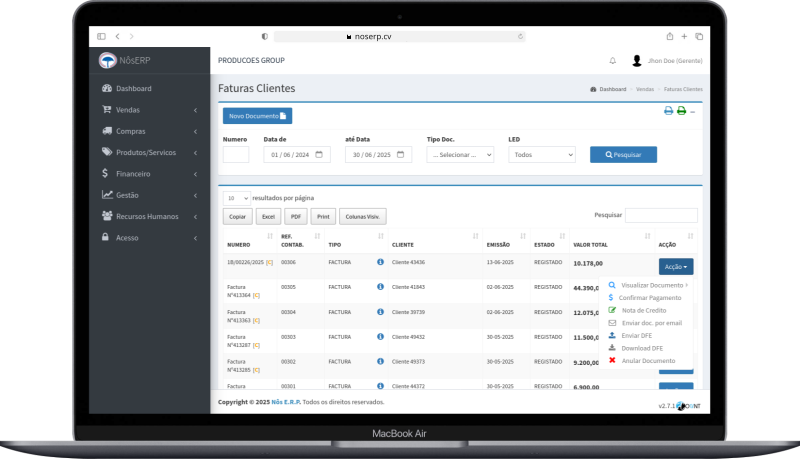The width and height of the screenshot is (800, 459).
Task: Click the green printer icon
Action: pyautogui.click(x=681, y=111)
